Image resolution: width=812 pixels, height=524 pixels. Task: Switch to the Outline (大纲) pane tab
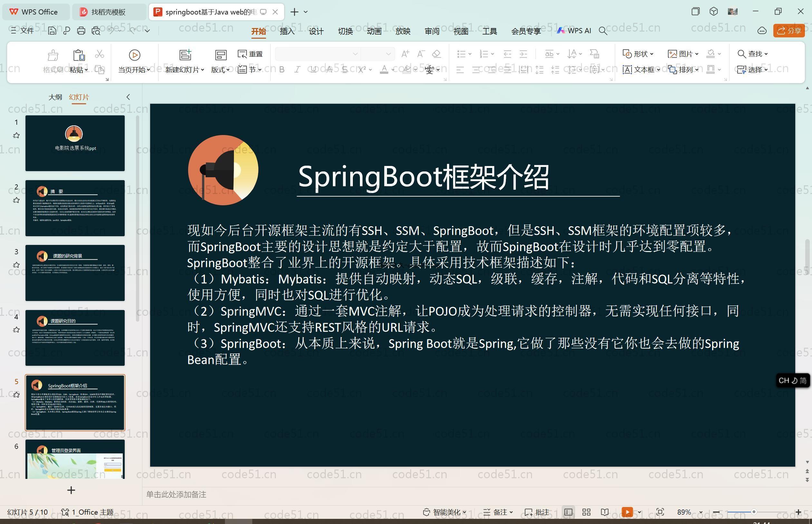click(55, 97)
